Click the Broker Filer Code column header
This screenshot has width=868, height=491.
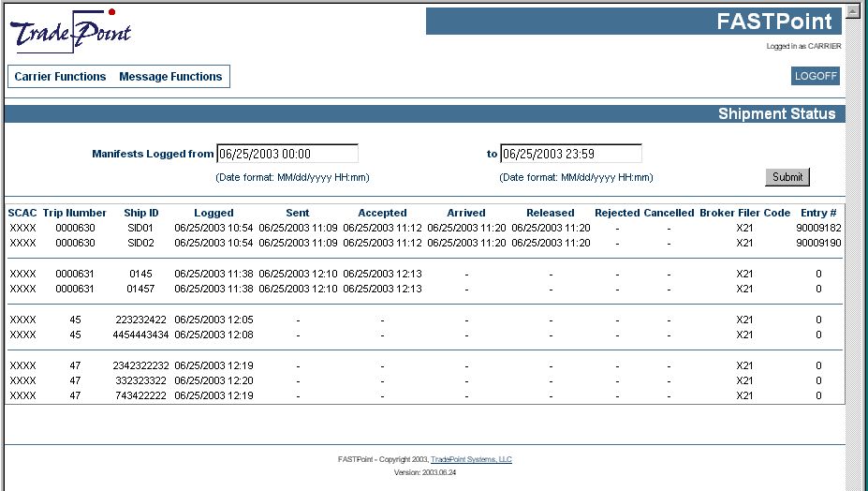[x=744, y=213]
